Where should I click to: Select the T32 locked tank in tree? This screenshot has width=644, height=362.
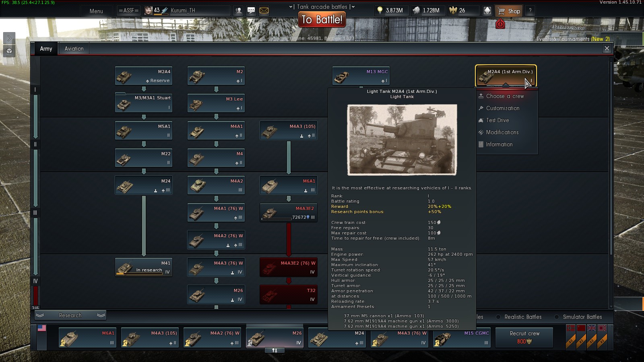click(x=289, y=294)
